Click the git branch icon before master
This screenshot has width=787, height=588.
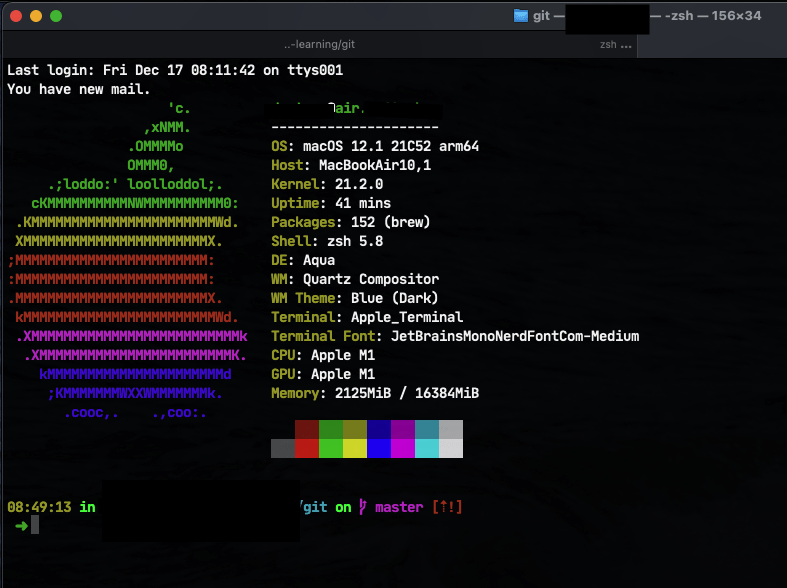(361, 507)
